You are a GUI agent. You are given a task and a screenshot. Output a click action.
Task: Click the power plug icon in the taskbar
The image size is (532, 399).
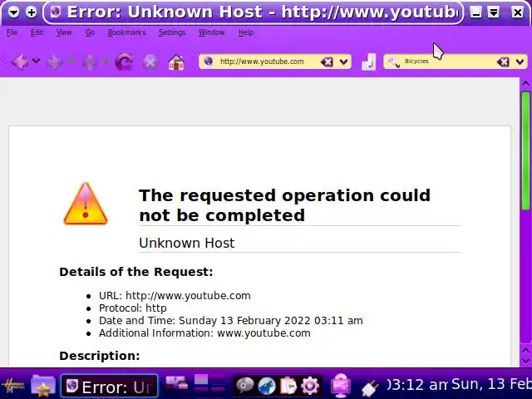click(370, 388)
